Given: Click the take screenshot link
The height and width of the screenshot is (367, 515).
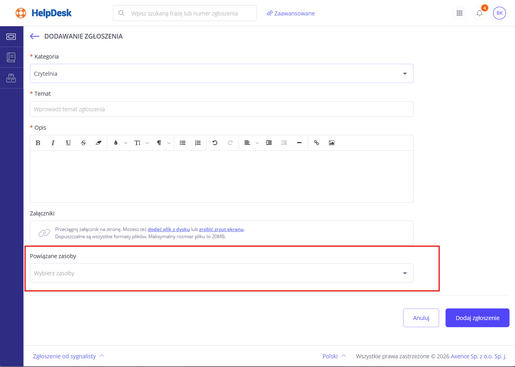Looking at the screenshot, I should [221, 229].
